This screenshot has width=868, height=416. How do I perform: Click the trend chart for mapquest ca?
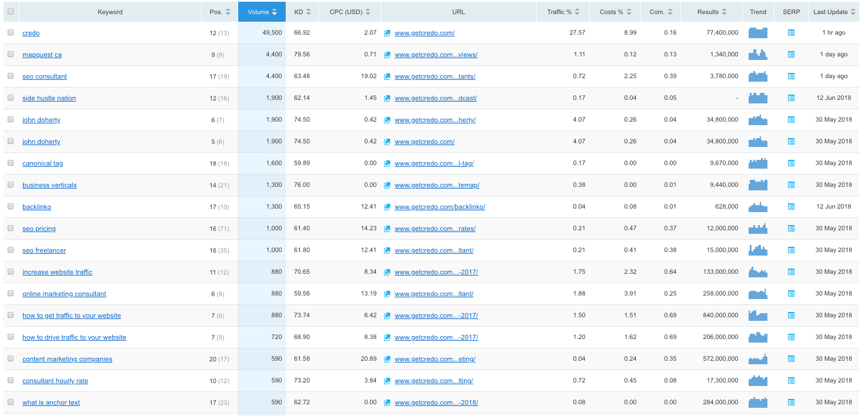pos(758,54)
